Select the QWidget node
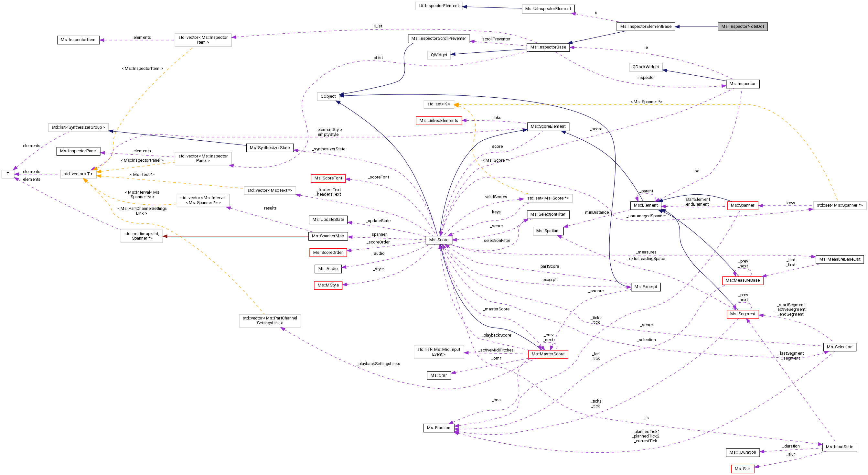Screen dimensions: 868x475 point(439,55)
